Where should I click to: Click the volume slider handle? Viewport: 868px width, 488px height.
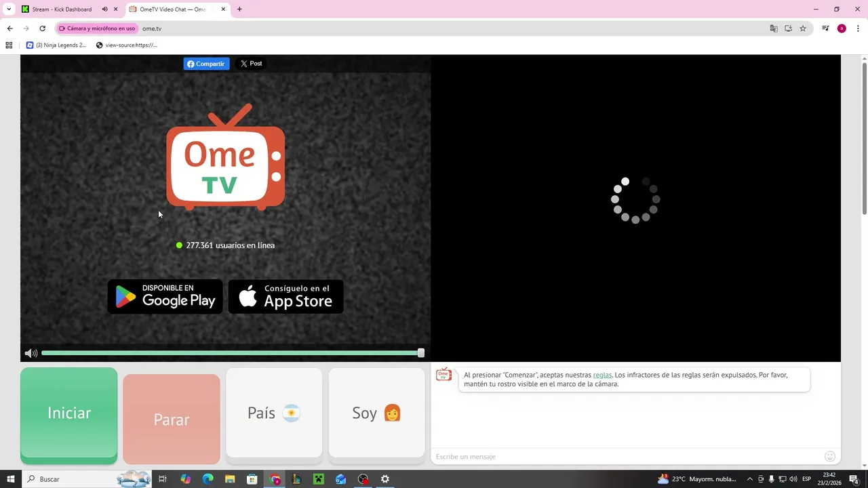pos(420,353)
